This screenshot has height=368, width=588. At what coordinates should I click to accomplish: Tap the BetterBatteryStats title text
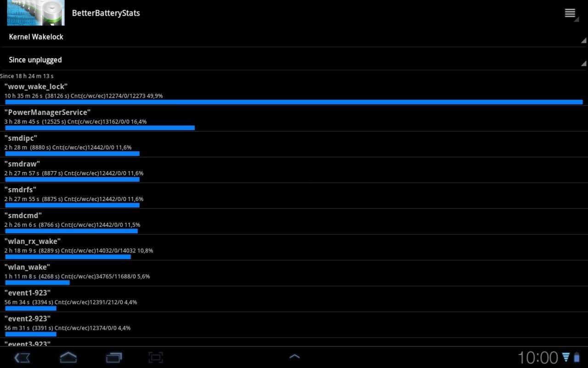(x=106, y=13)
